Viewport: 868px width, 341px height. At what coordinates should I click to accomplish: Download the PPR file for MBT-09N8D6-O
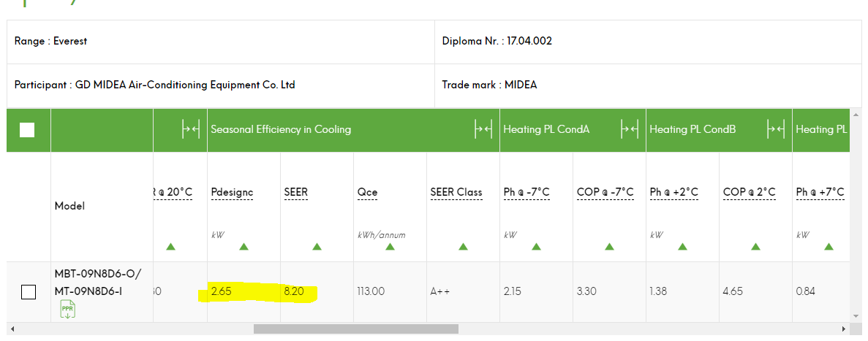coord(67,310)
